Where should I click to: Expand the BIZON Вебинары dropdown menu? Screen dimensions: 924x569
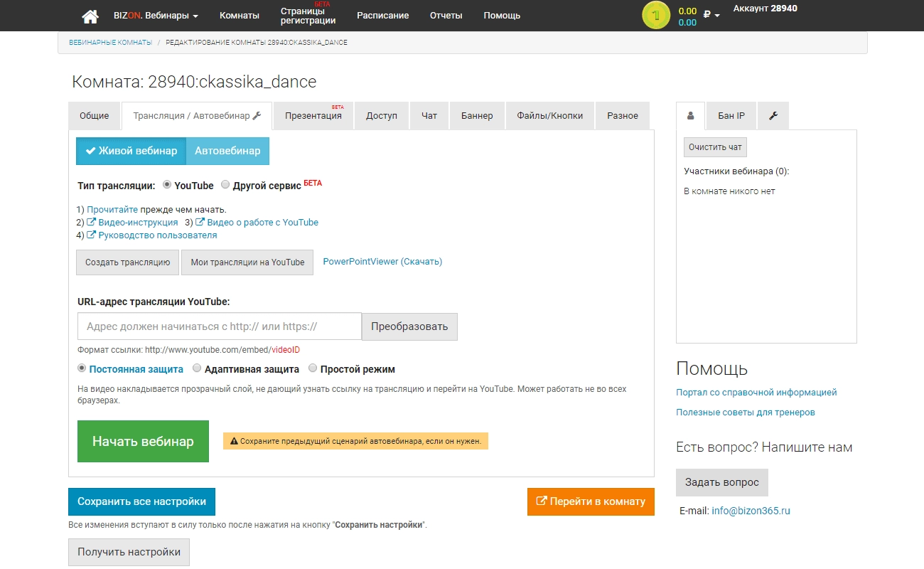coord(156,16)
